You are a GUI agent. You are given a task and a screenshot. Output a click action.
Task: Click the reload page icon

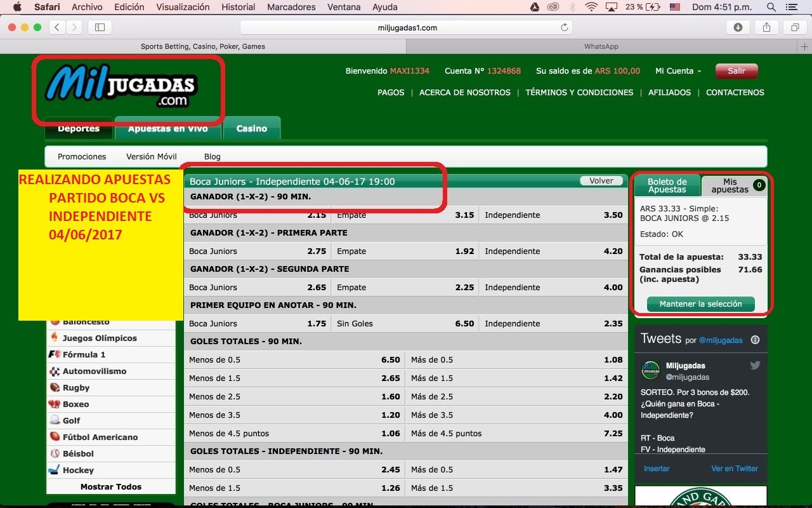564,27
